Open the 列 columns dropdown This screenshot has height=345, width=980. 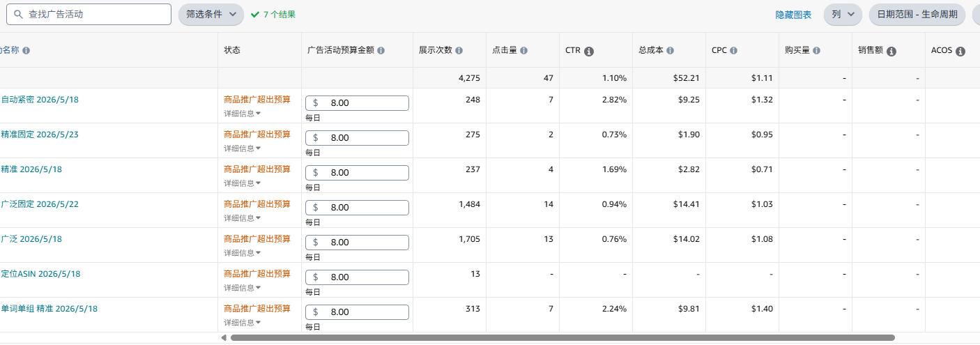(843, 14)
